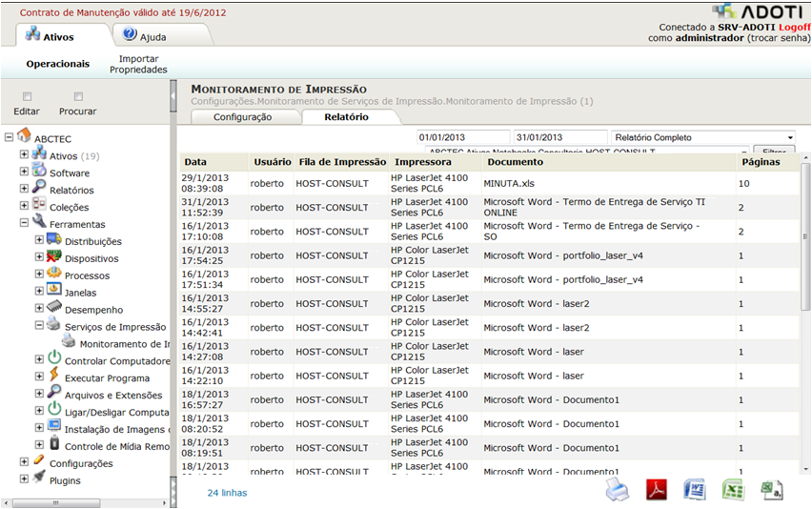
Task: Click the Processos gears icon
Action: (54, 273)
